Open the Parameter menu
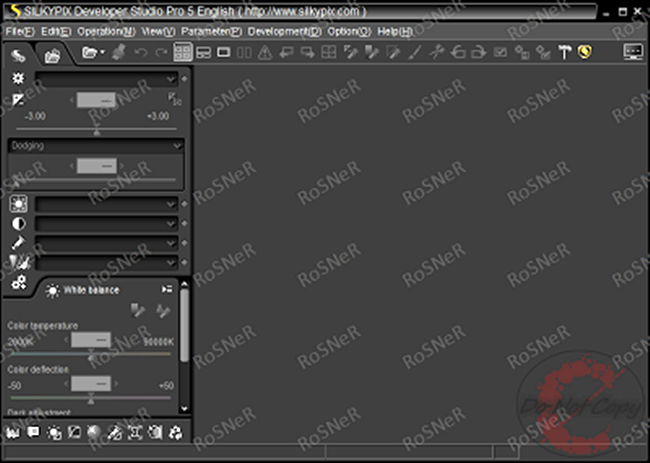Image resolution: width=650 pixels, height=463 pixels. (215, 31)
